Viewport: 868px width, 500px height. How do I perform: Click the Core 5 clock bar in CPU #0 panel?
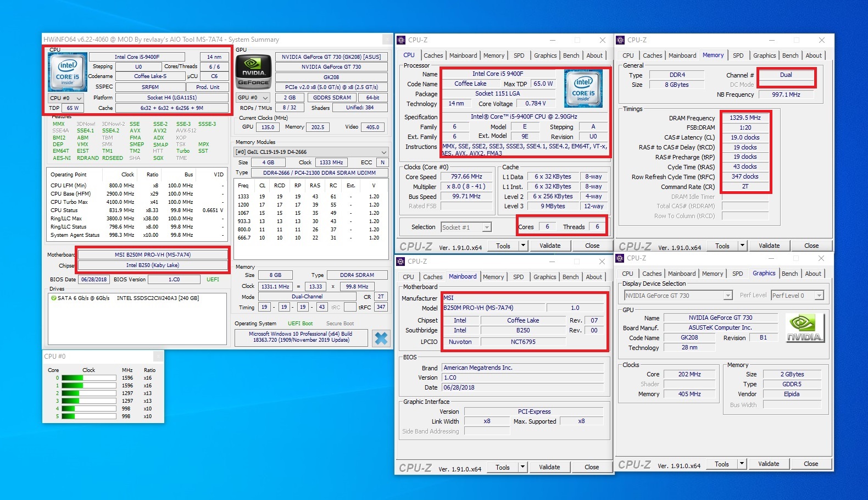(88, 416)
